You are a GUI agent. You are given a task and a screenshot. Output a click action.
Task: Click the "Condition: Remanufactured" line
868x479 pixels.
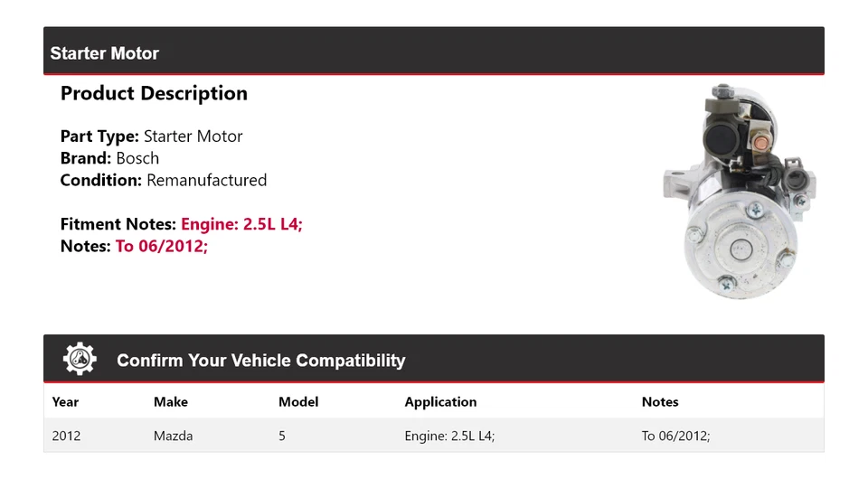tap(163, 180)
